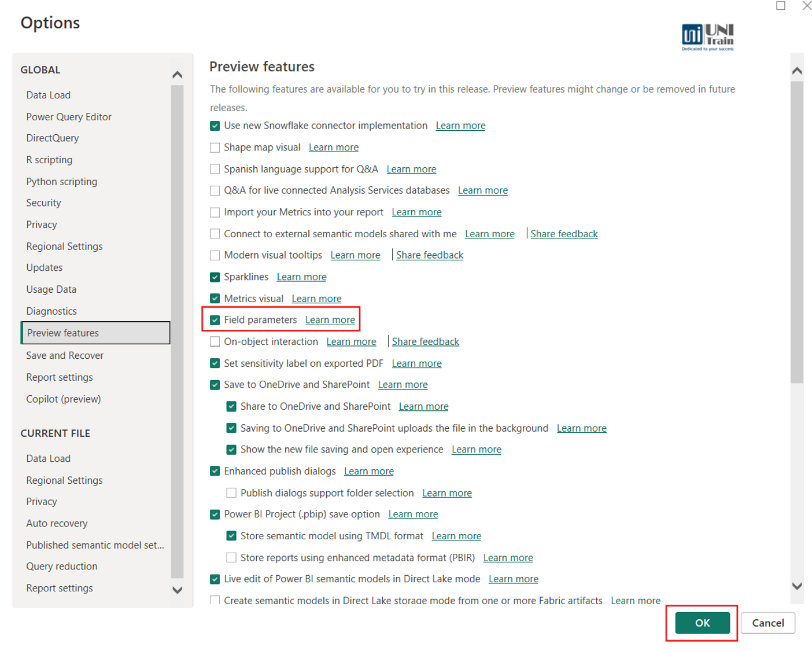
Task: Click the preview features scrollbar thumb
Action: click(797, 232)
